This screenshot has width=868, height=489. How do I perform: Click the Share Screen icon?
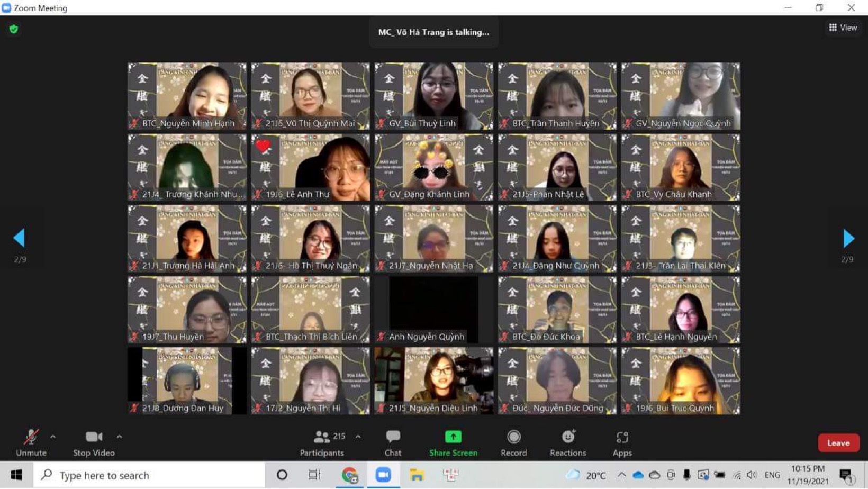(x=453, y=437)
